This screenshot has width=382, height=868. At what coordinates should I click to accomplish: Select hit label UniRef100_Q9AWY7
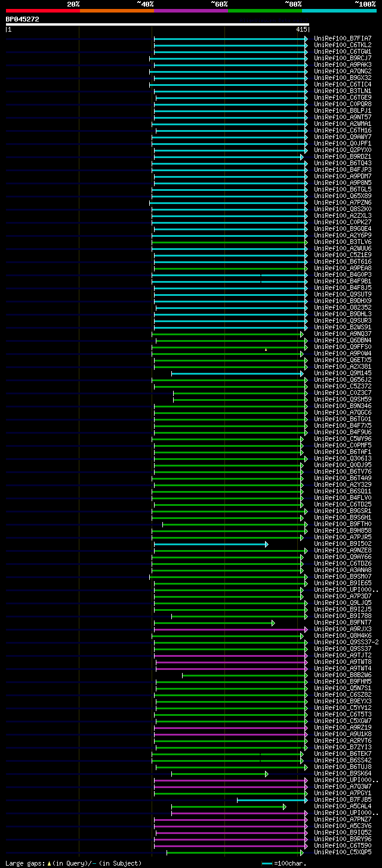point(342,137)
